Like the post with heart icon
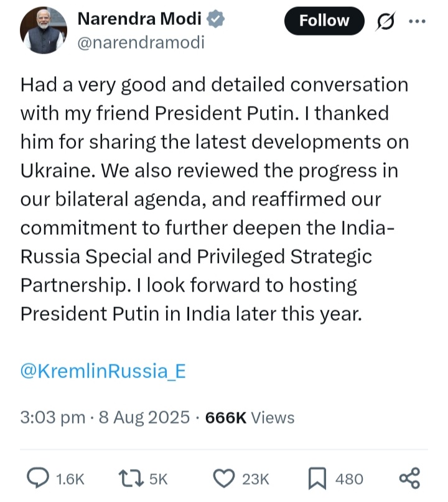This screenshot has width=448, height=502. coord(224,478)
